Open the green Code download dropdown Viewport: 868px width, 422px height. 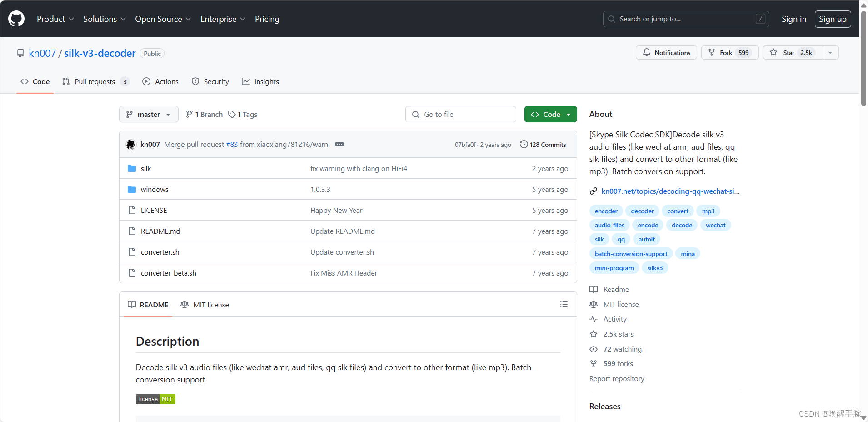pos(550,114)
